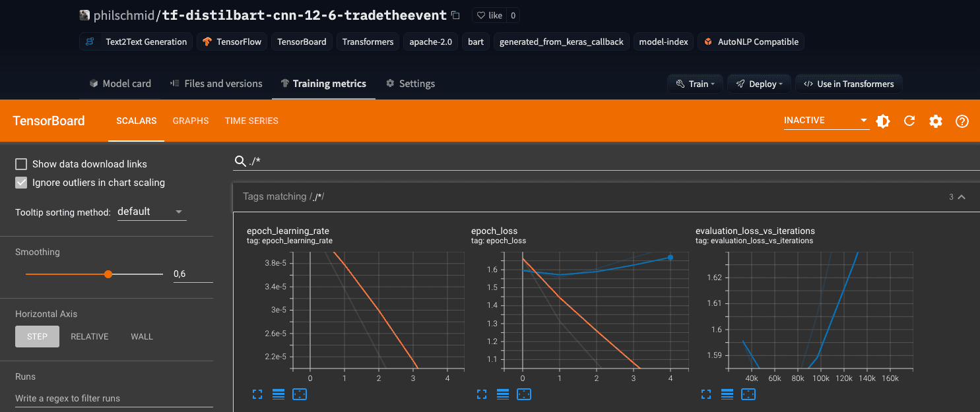Screen dimensions: 980x412
Task: Reload the TensorBoard data
Action: [x=909, y=121]
